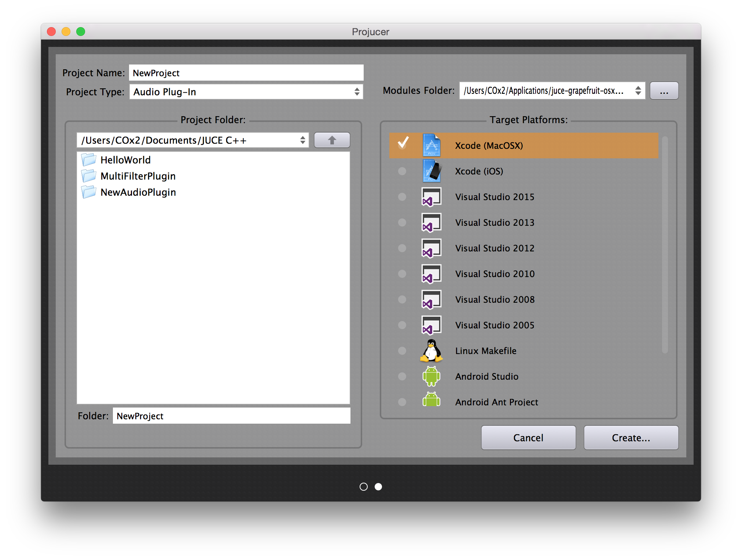The width and height of the screenshot is (742, 560).
Task: Click the Xcode (iOS) device icon
Action: [x=431, y=171]
